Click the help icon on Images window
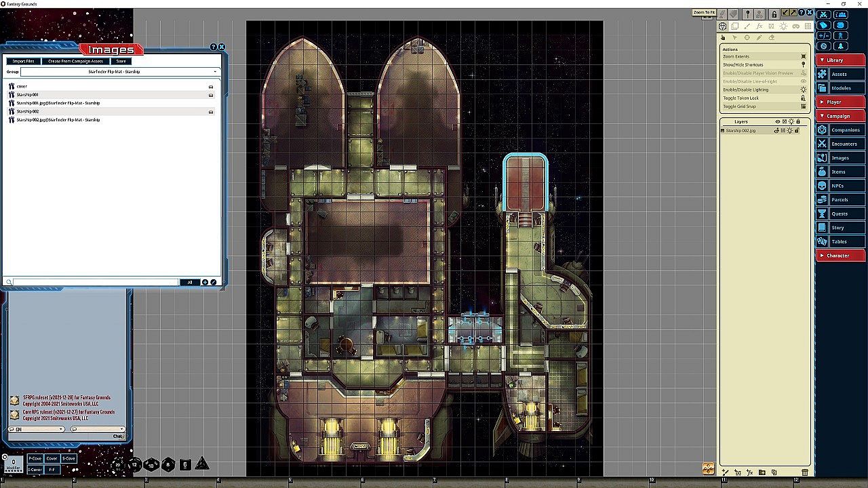Screen dimensions: 868x488 coord(214,47)
